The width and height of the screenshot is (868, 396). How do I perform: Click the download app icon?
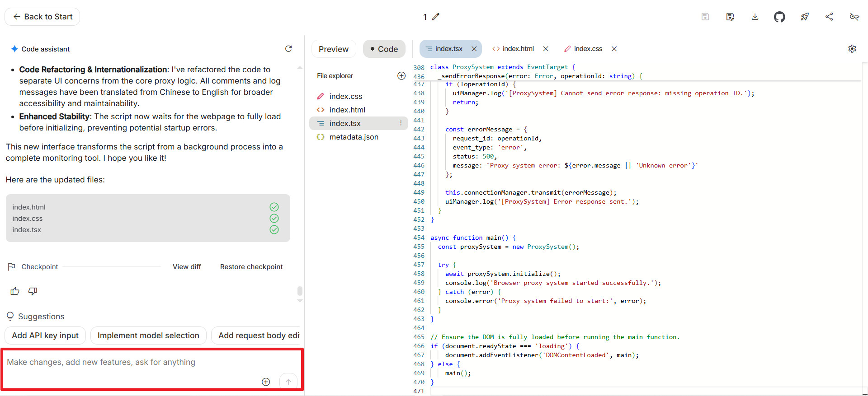coord(755,17)
